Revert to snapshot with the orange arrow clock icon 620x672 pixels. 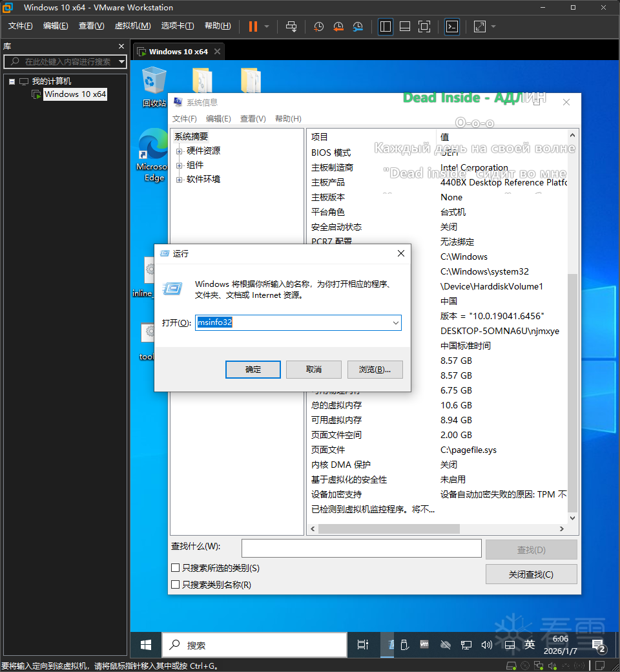(x=338, y=26)
